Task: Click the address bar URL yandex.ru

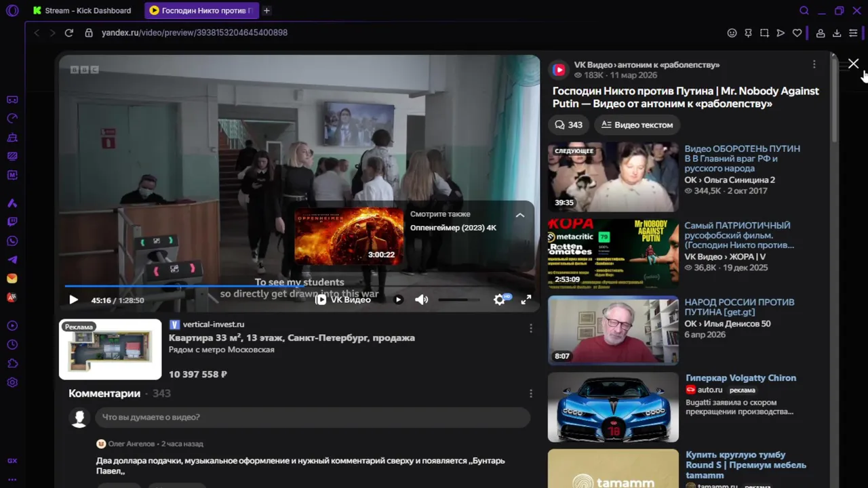Action: (195, 33)
